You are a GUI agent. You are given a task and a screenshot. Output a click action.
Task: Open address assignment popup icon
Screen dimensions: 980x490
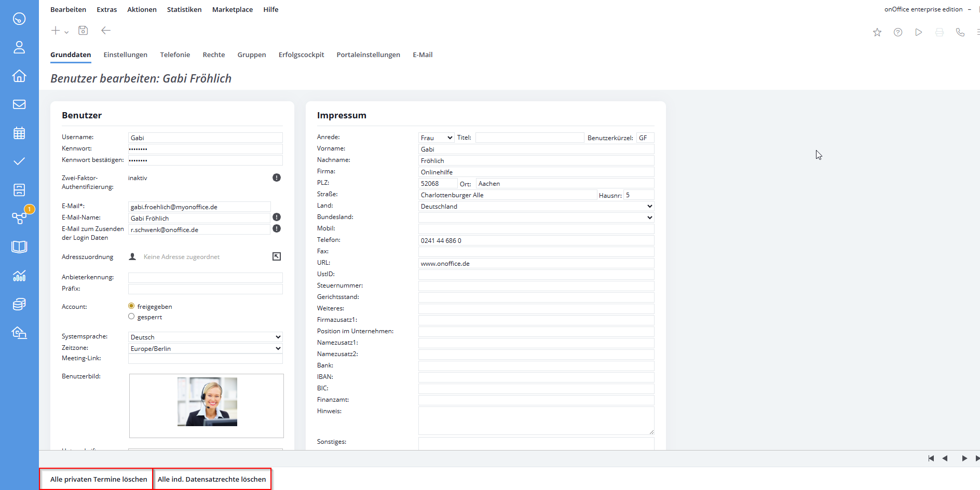tap(277, 256)
